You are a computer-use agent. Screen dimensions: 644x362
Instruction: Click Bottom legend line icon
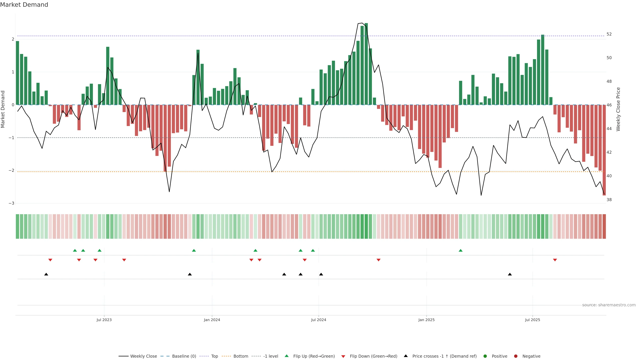[226, 356]
